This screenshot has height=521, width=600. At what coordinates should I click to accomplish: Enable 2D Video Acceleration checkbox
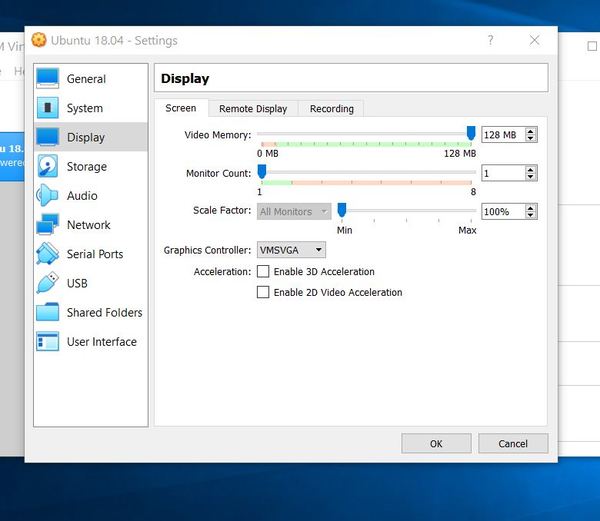click(263, 292)
